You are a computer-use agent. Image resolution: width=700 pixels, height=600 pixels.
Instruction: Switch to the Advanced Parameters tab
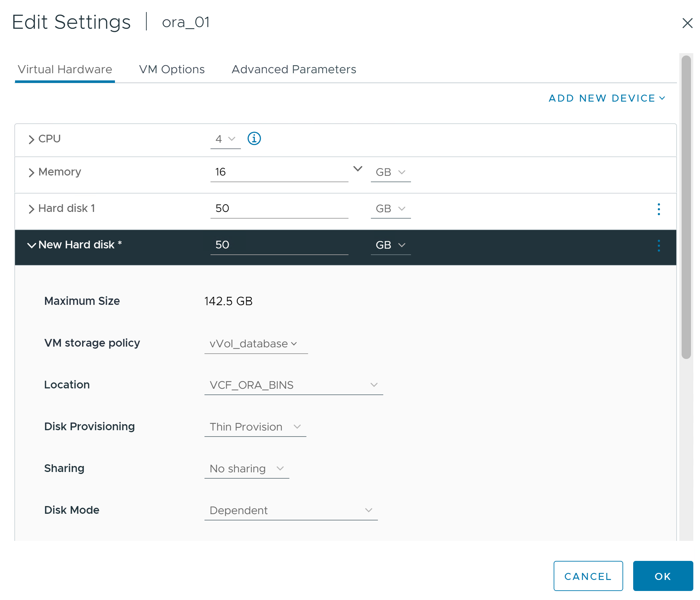point(293,69)
